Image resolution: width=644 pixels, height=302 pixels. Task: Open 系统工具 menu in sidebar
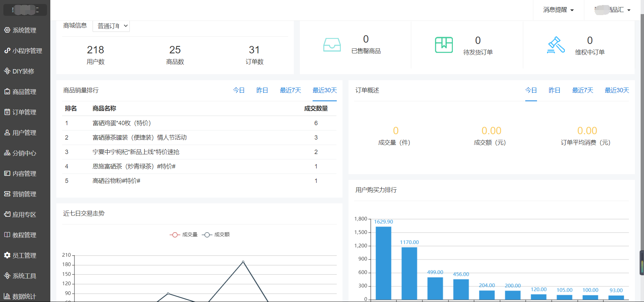point(25,276)
